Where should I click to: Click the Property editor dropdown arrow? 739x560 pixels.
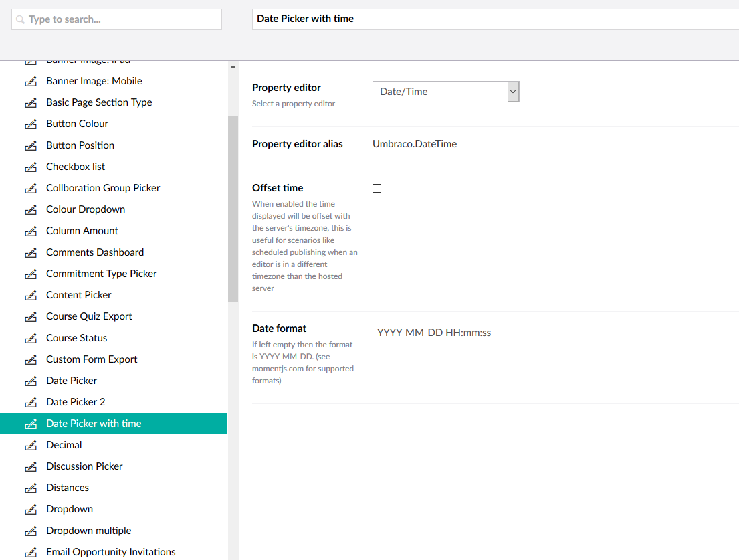click(x=513, y=92)
